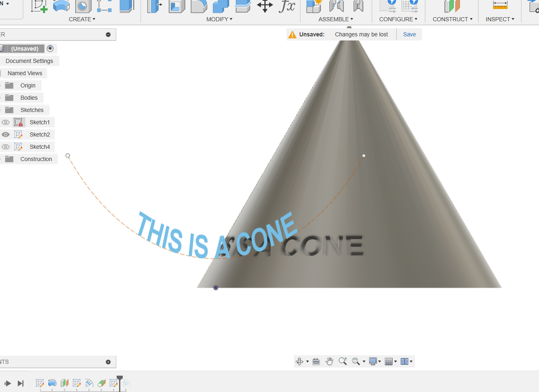Expand the MODIFY dropdown menu
539x392 pixels.
click(219, 19)
